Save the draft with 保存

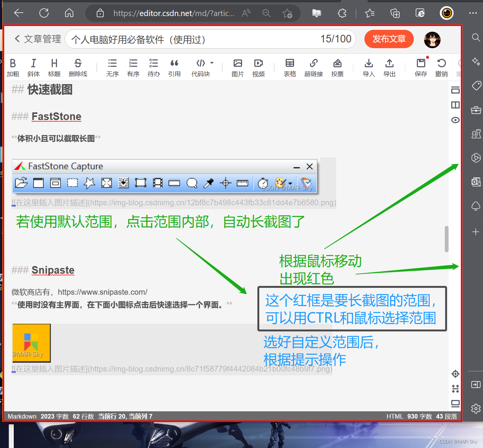[421, 68]
